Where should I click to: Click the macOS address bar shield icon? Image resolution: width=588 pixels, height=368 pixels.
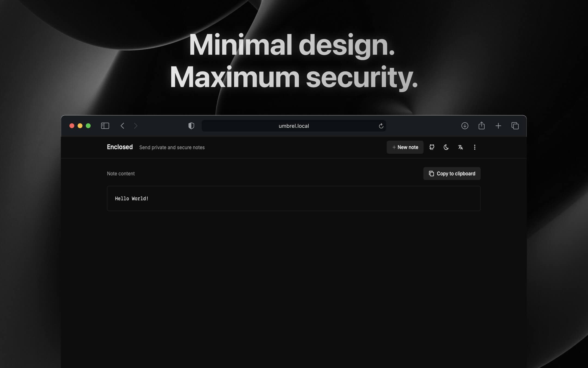click(191, 126)
